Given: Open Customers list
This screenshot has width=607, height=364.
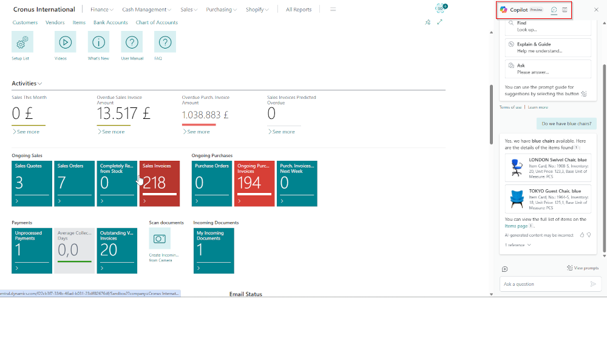Looking at the screenshot, I should [x=25, y=22].
